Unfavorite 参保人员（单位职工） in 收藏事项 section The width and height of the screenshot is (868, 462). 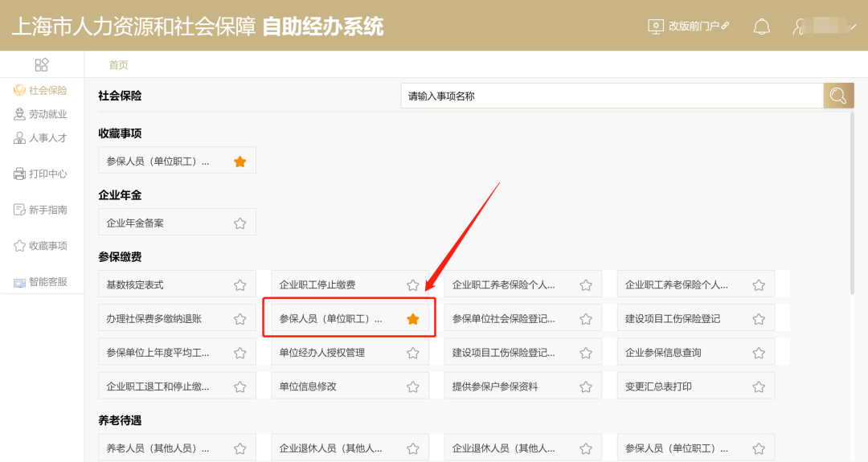pyautogui.click(x=240, y=161)
